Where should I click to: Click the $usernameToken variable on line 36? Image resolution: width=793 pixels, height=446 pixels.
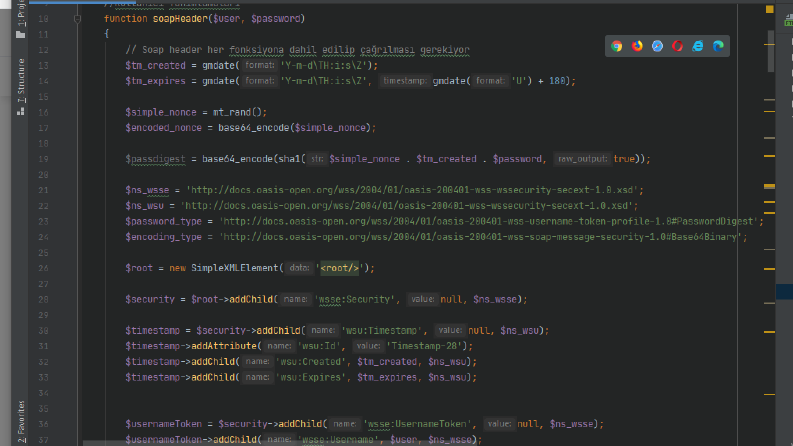click(x=163, y=424)
